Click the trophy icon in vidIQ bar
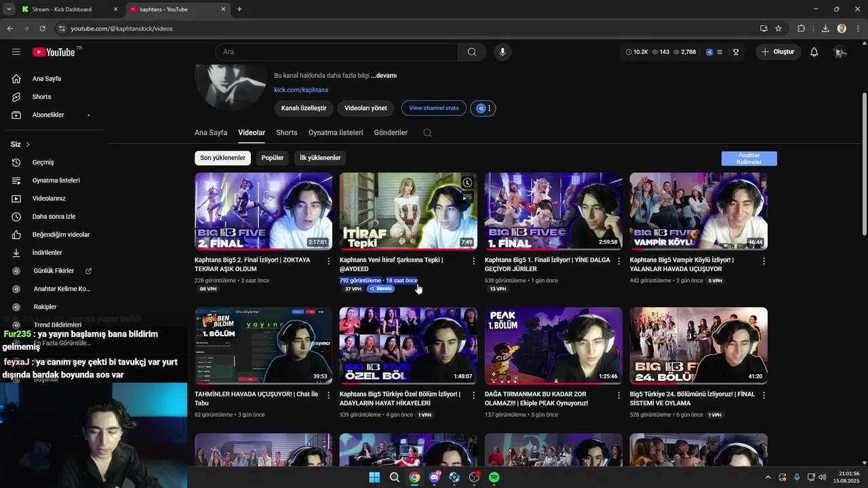 coord(736,52)
